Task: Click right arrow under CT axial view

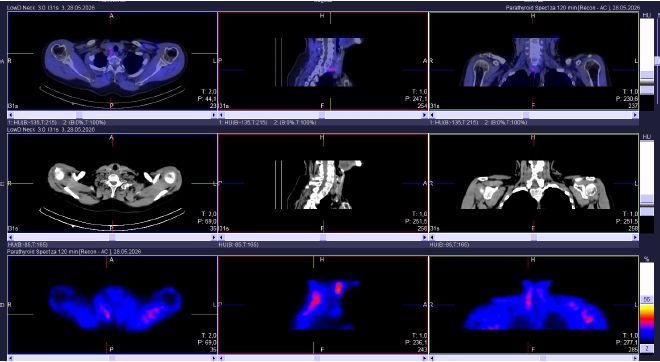Action: tap(214, 237)
